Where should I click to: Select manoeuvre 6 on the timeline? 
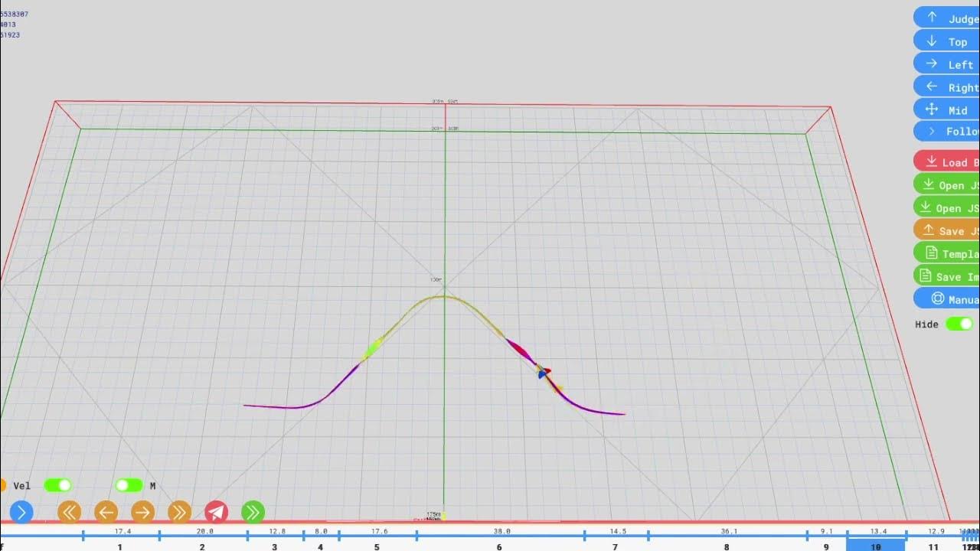click(x=499, y=546)
